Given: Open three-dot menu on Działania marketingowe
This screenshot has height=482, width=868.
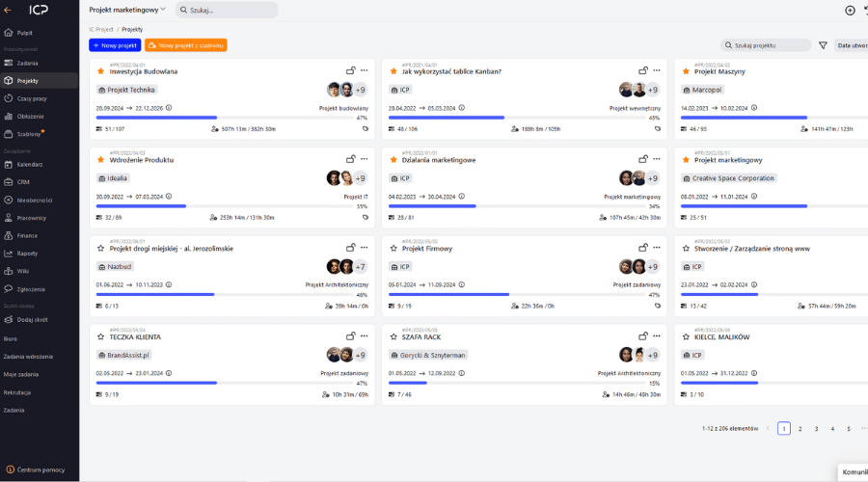Looking at the screenshot, I should pyautogui.click(x=657, y=159).
